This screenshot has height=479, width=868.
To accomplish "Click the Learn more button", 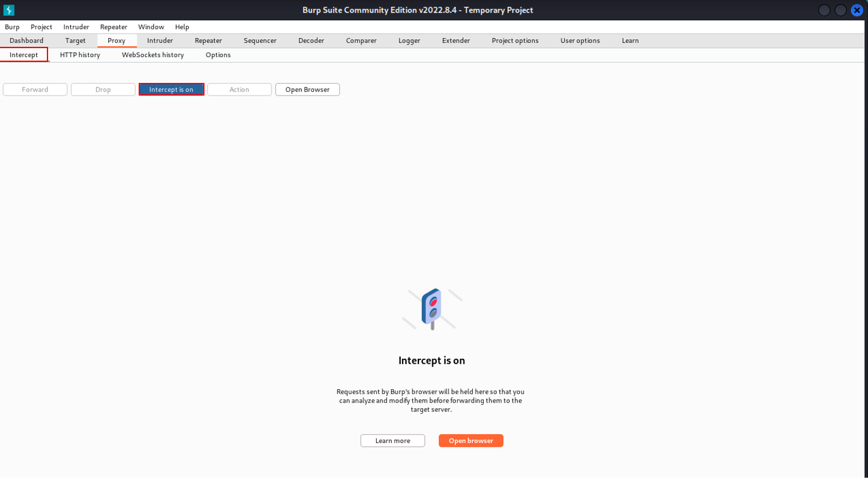I will 393,440.
